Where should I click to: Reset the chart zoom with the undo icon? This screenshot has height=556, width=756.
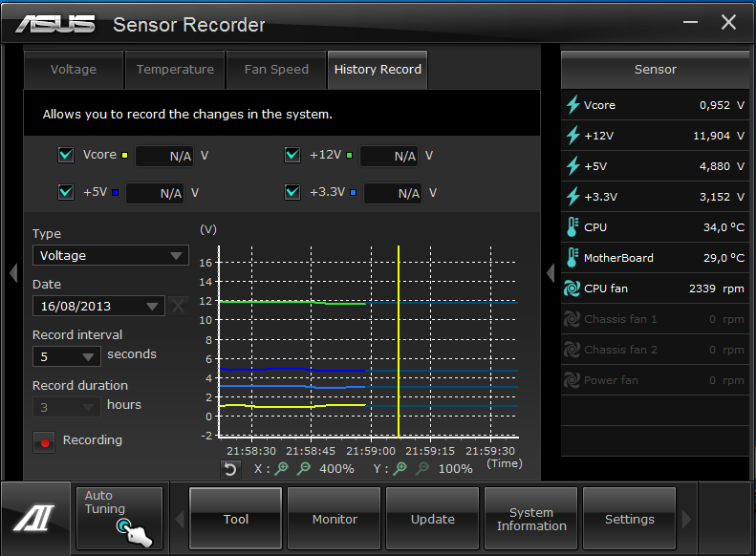click(x=230, y=469)
